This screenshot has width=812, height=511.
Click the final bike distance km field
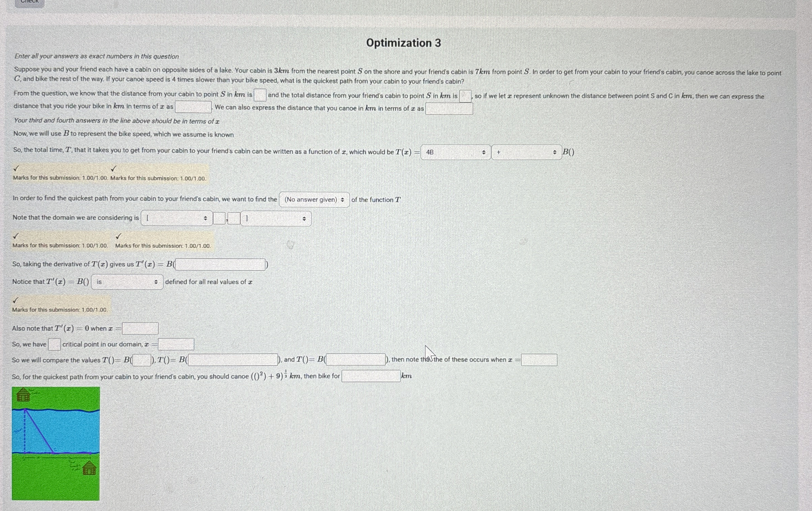(x=370, y=376)
